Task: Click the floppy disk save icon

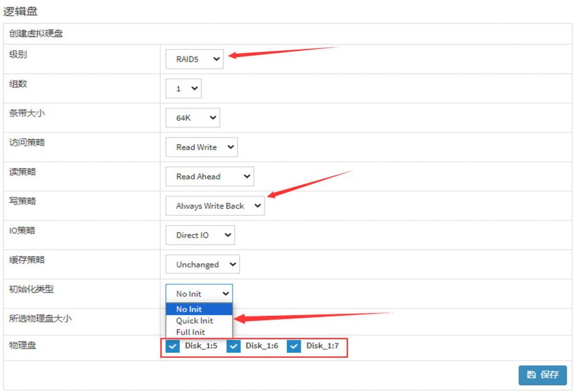Action: click(531, 375)
